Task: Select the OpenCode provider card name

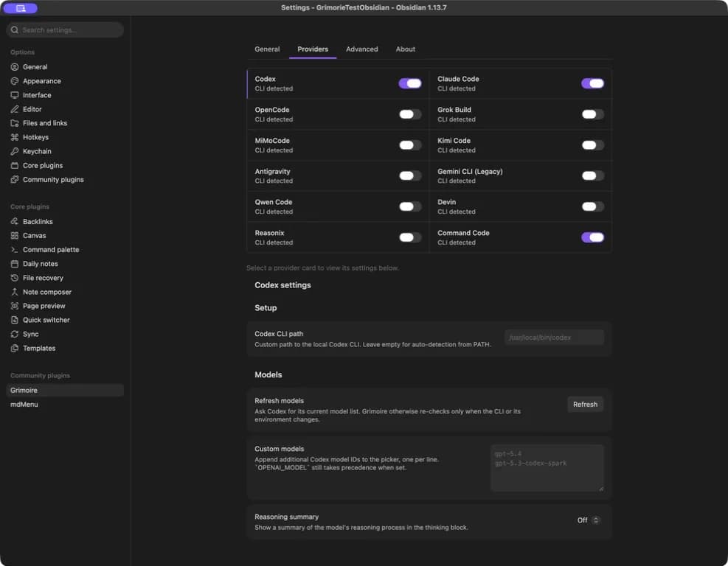Action: point(272,110)
